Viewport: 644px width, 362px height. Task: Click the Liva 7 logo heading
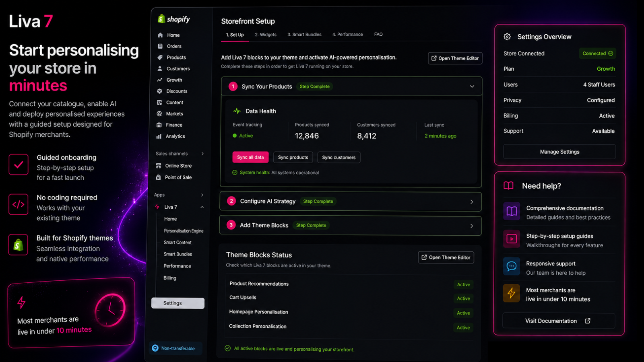pyautogui.click(x=31, y=21)
